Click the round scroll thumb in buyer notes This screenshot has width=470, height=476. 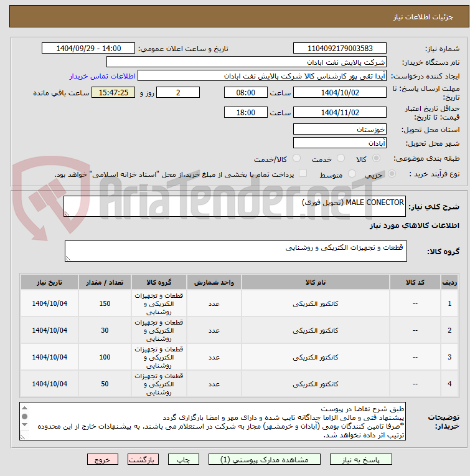pyautogui.click(x=25, y=416)
